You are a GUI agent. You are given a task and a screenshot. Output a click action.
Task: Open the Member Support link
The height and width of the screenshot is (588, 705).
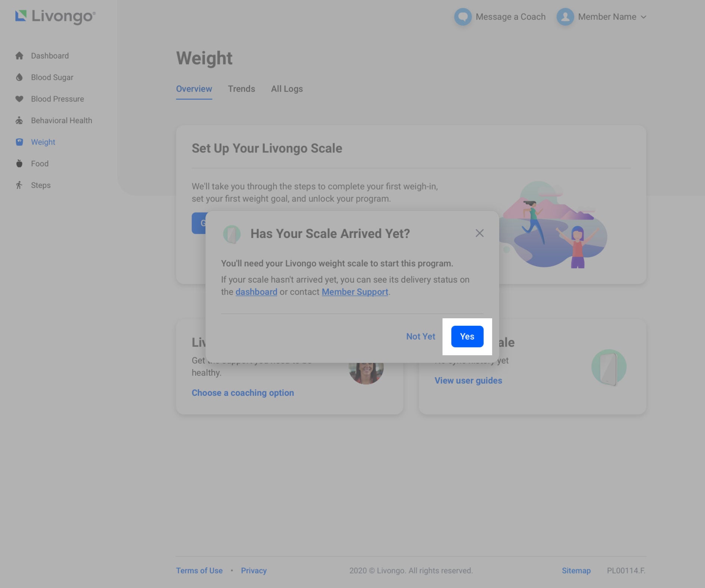(355, 292)
